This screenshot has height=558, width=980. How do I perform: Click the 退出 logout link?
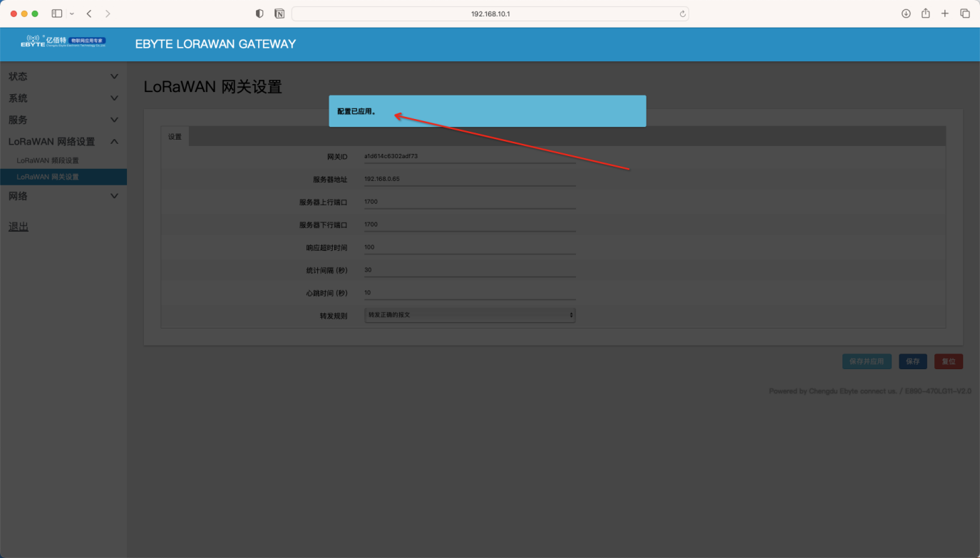click(x=18, y=226)
